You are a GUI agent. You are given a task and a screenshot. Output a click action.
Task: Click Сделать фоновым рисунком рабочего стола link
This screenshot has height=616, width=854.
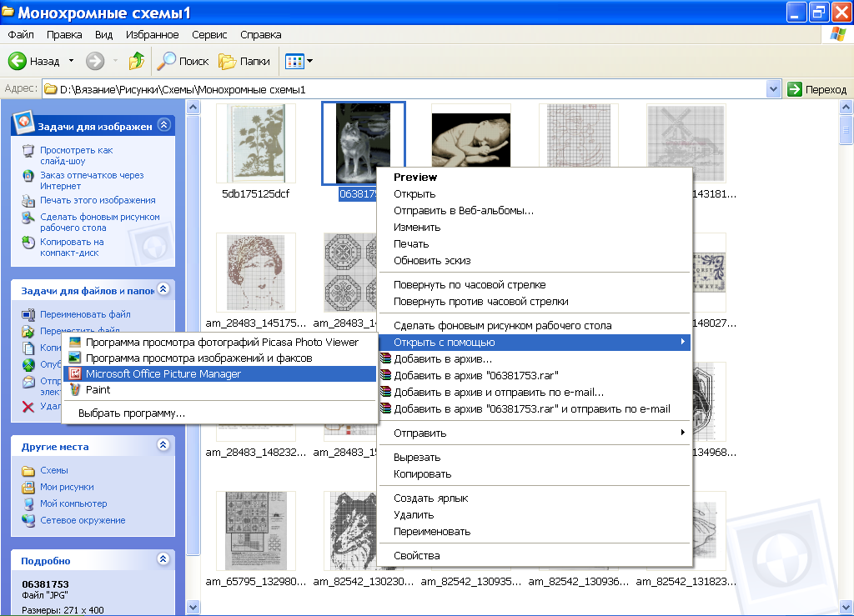100,222
